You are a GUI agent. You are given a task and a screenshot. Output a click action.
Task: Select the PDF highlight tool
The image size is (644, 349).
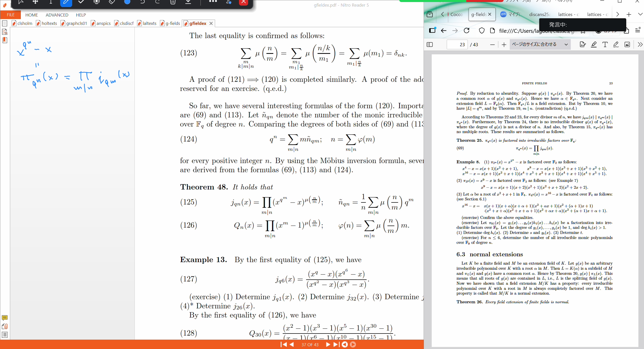[594, 44]
